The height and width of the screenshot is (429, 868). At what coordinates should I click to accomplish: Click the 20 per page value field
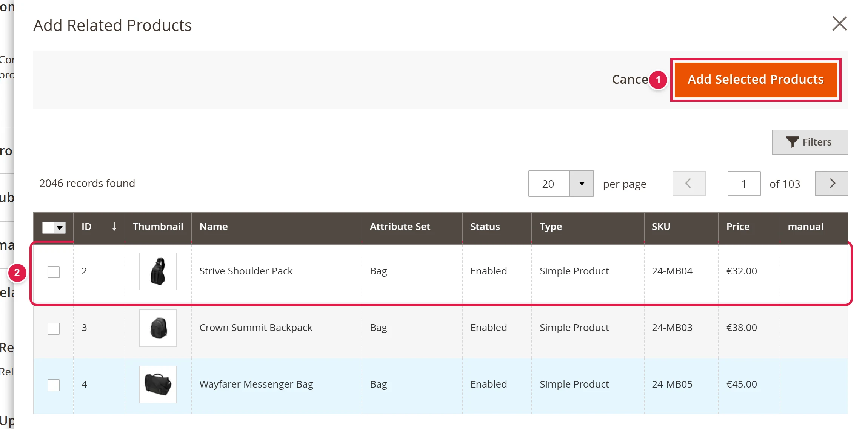click(x=549, y=184)
